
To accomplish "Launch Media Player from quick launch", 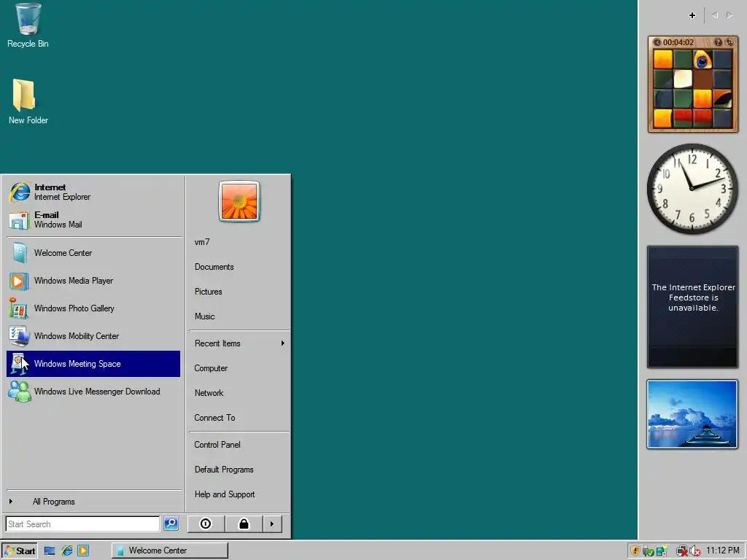I will (x=83, y=551).
